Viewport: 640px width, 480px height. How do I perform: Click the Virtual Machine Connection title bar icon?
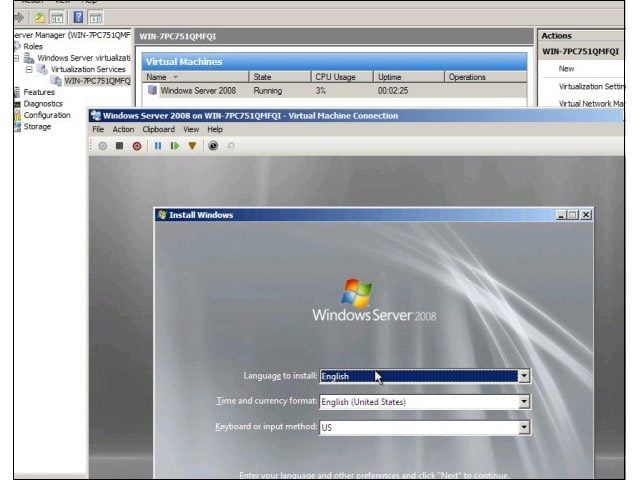[96, 116]
